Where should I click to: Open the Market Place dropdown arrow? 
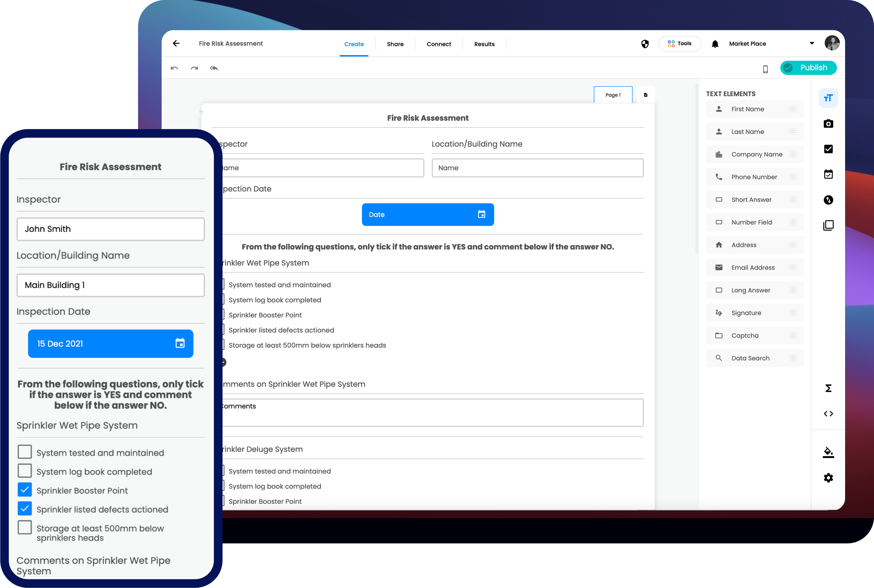(812, 43)
